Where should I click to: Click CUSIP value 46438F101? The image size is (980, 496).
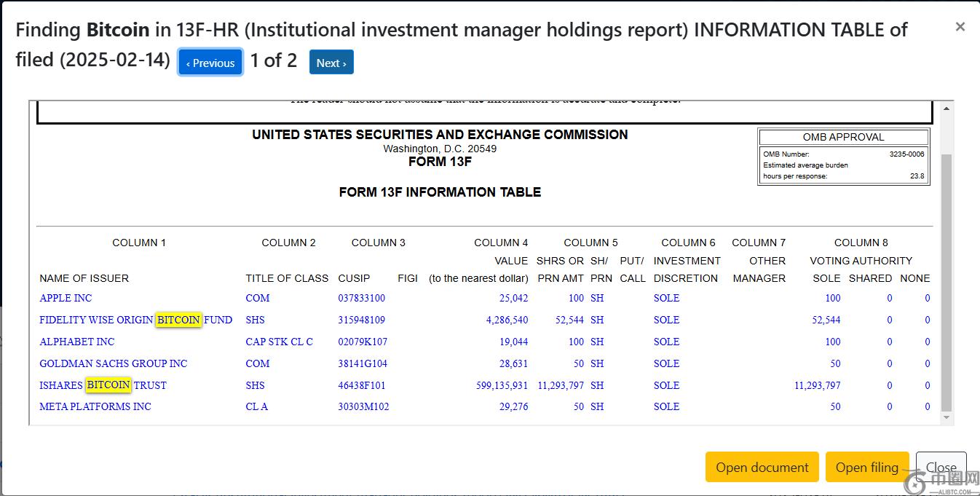pyautogui.click(x=362, y=385)
